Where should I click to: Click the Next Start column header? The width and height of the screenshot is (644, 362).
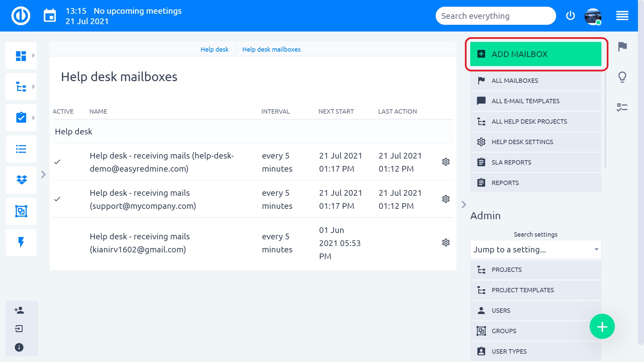tap(336, 111)
